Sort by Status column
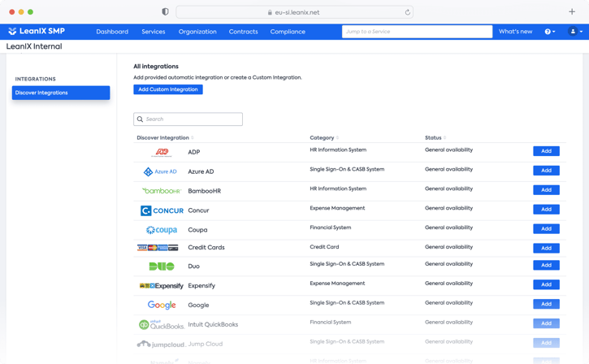 (x=435, y=138)
